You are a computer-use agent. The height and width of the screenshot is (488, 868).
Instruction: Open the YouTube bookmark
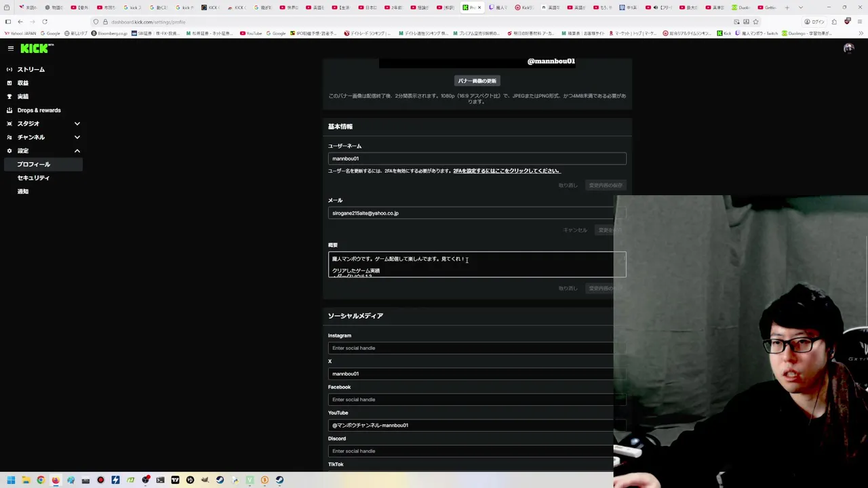point(251,33)
